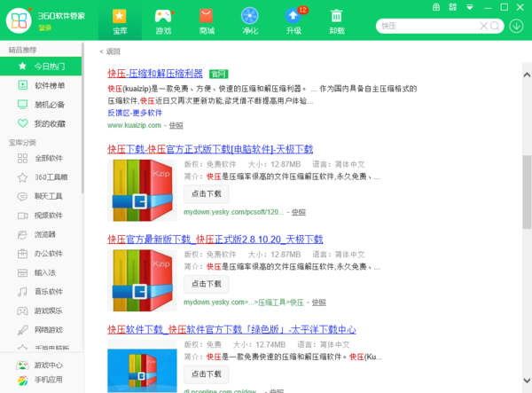Select 今日热门 in the sidebar
This screenshot has width=532, height=393.
41,67
